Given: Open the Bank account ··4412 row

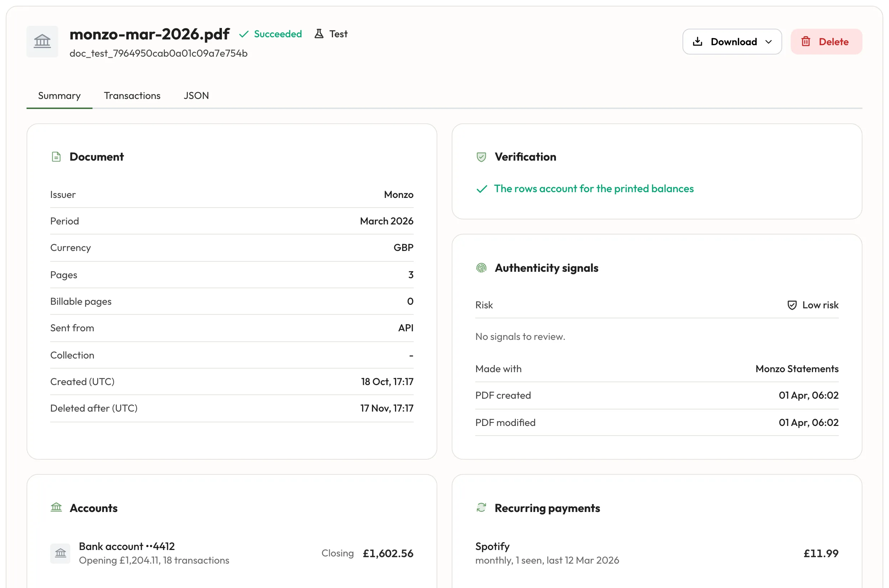Looking at the screenshot, I should click(232, 553).
